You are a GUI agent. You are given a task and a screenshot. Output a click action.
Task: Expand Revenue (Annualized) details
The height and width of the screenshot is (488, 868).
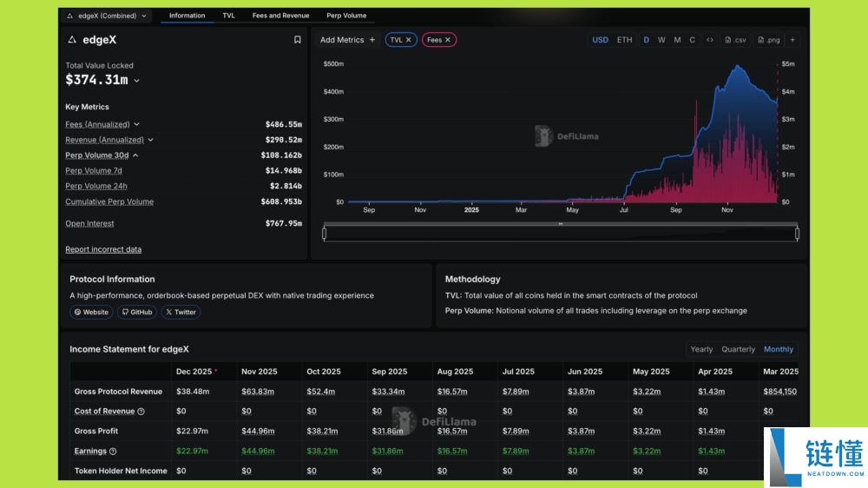[x=150, y=140]
